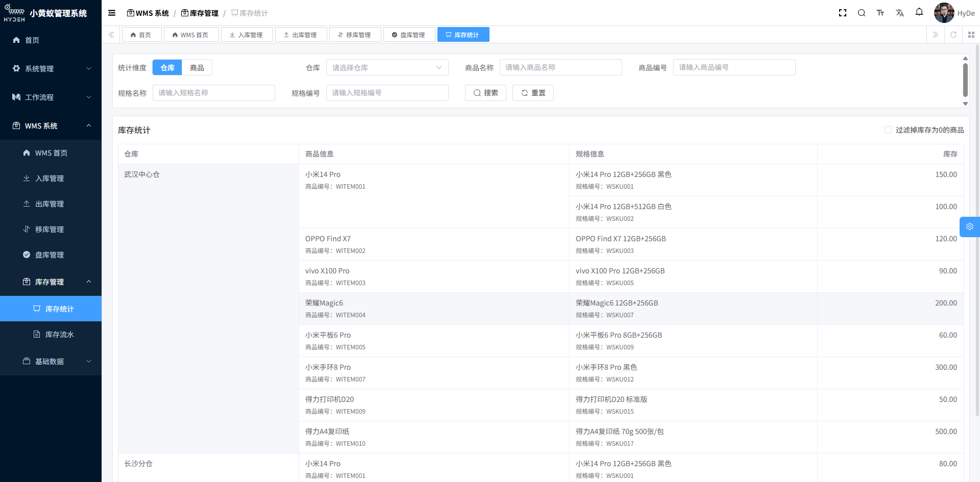Expand 工作流程 sidebar menu
This screenshot has height=482, width=980.
pyautogui.click(x=51, y=97)
